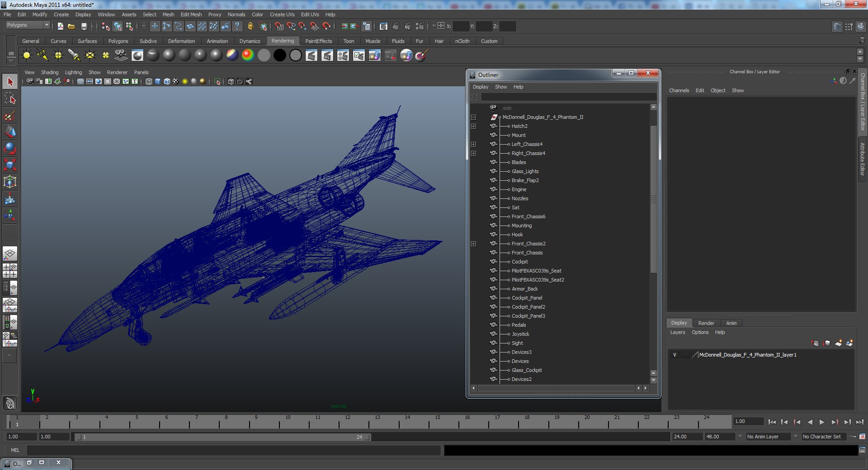Toggle the wireframe cube display in viewport toolbar
Screen dimensions: 868x470
(x=149, y=82)
